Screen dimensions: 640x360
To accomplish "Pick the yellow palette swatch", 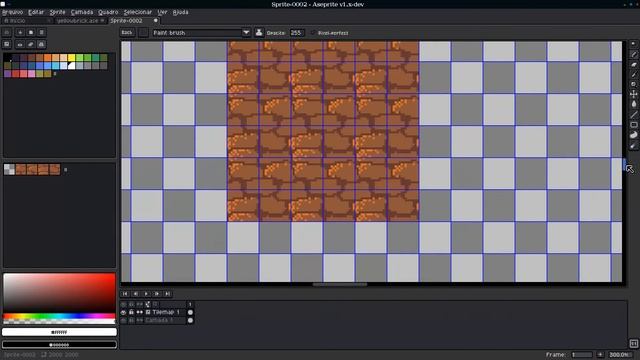I will [71, 58].
